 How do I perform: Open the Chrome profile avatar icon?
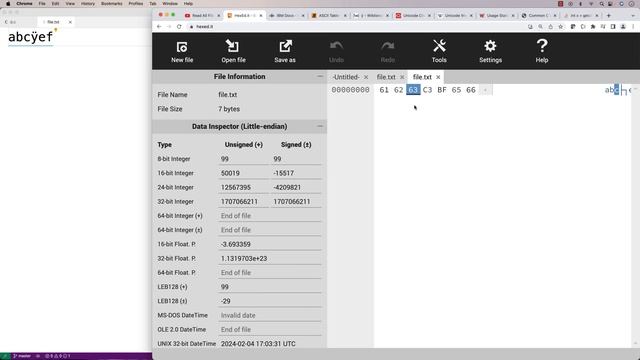(623, 27)
